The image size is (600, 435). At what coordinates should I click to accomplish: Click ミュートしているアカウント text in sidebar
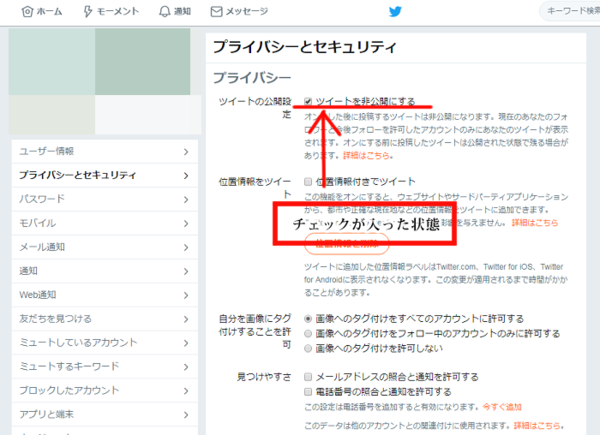point(78,343)
